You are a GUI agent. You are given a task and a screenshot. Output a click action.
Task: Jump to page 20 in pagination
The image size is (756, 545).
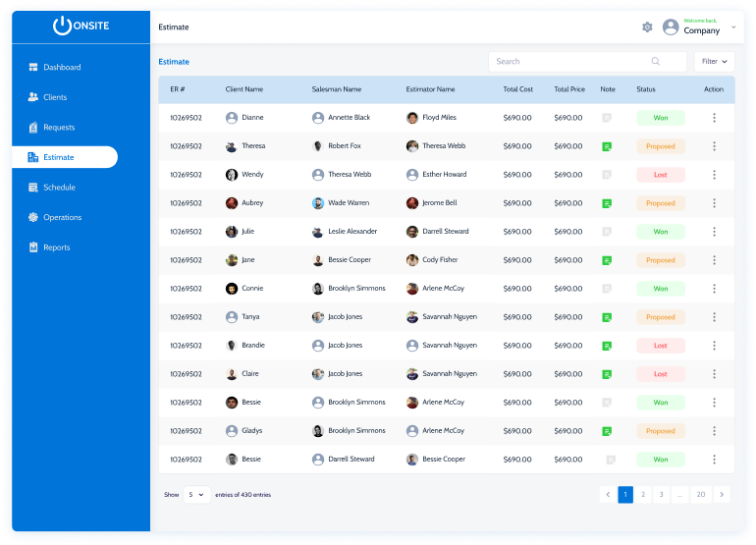pos(701,495)
